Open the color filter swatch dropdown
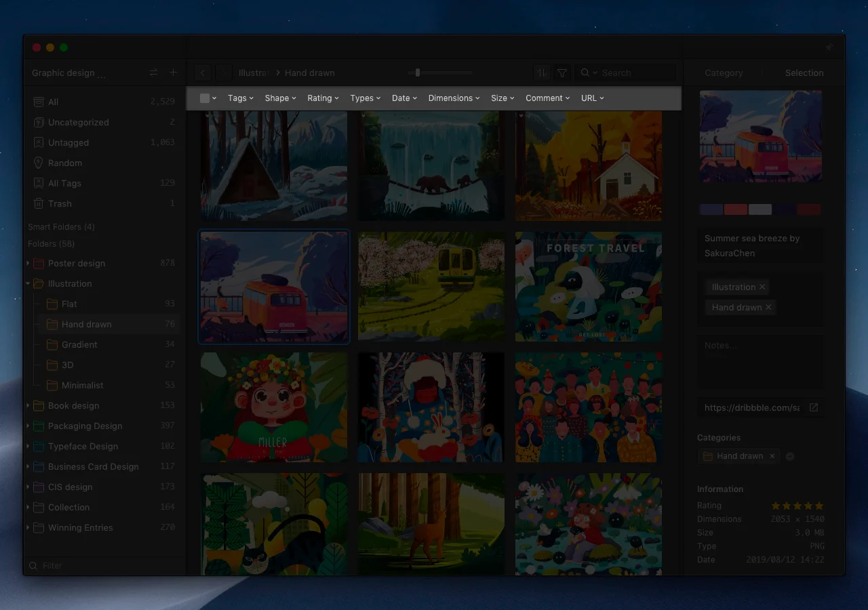The image size is (868, 610). click(208, 98)
